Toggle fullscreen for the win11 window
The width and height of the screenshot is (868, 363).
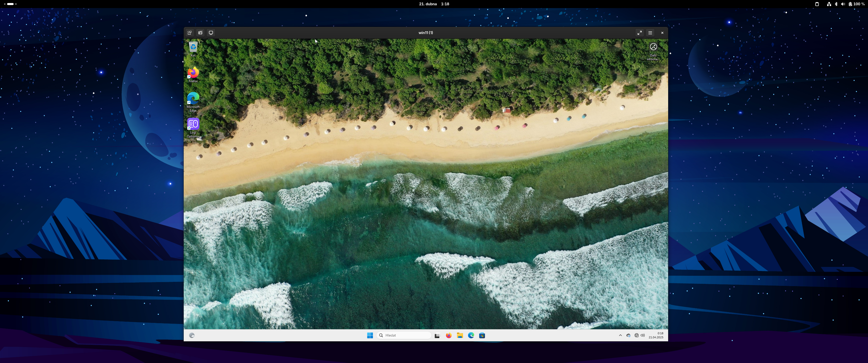tap(639, 33)
